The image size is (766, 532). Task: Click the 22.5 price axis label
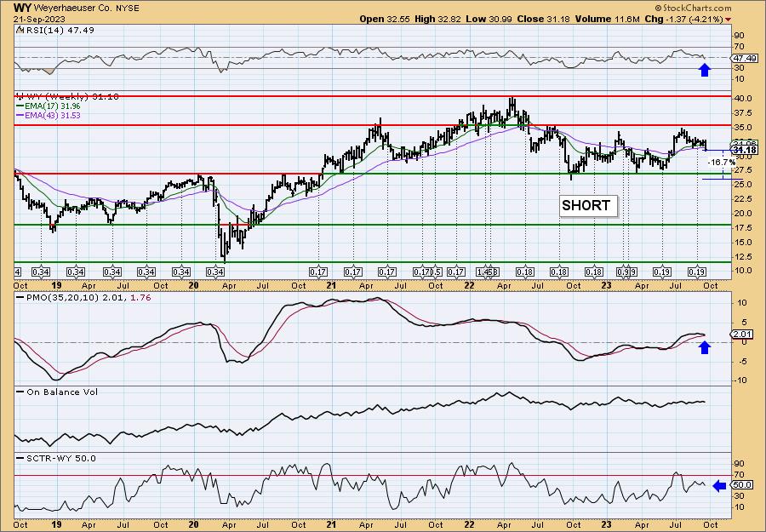pyautogui.click(x=742, y=199)
